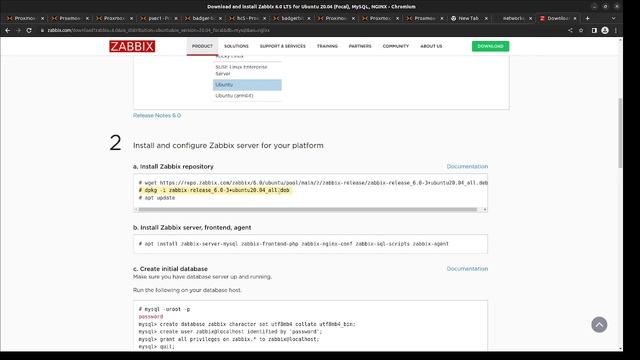Click the 'grant all privileges' command line

point(229,339)
